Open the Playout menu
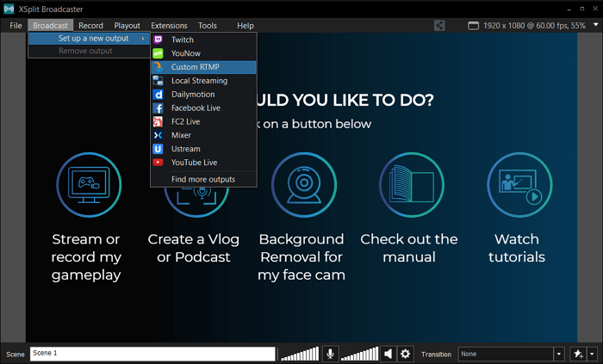 click(127, 25)
